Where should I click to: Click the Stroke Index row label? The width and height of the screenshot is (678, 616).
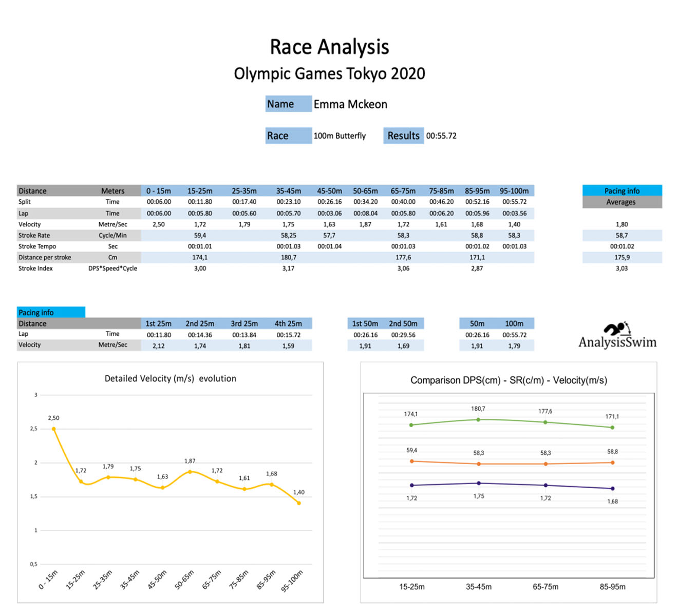(36, 268)
